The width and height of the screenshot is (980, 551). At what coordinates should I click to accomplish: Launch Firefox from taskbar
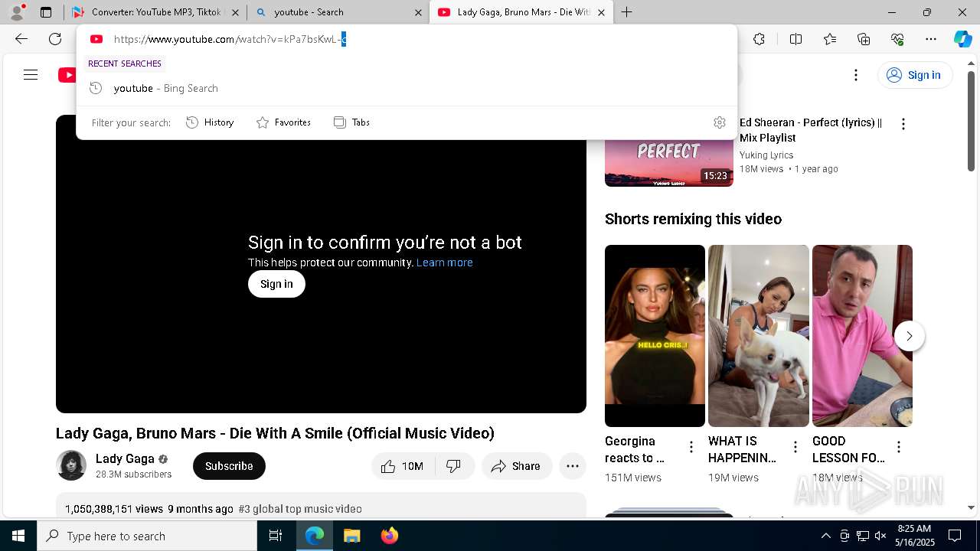(x=390, y=536)
